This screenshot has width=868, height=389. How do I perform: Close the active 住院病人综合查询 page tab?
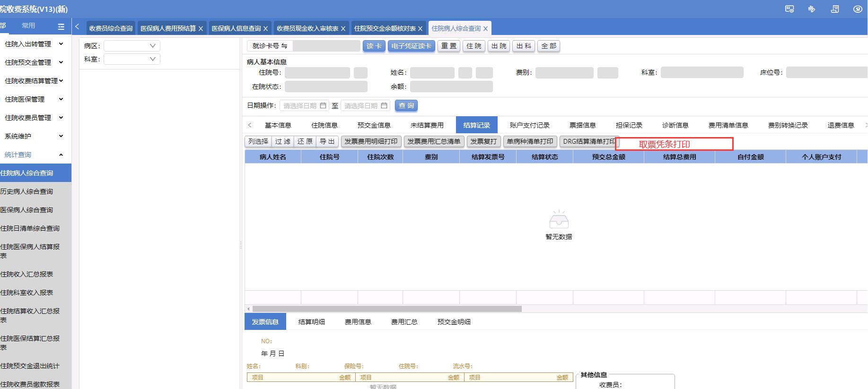(x=485, y=29)
